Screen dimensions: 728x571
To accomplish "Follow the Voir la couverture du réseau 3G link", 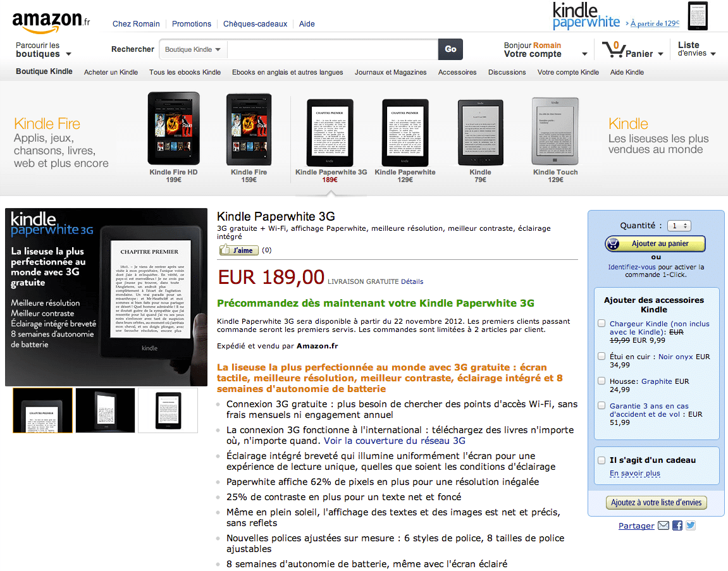I will pos(395,441).
